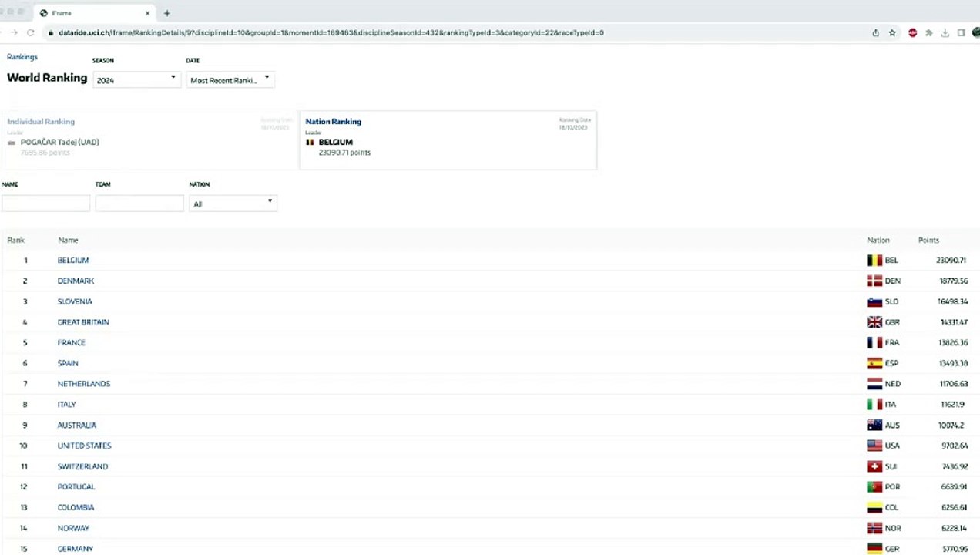Image resolution: width=980 pixels, height=555 pixels.
Task: Click the France flag icon
Action: point(874,343)
